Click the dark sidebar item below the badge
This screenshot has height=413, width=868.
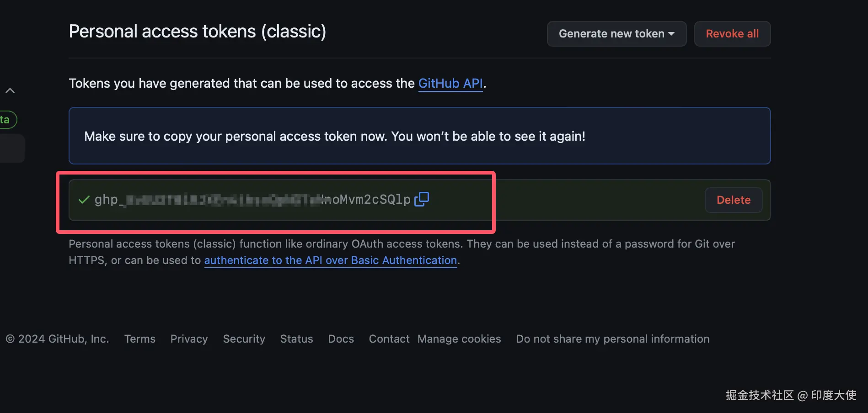(x=11, y=148)
